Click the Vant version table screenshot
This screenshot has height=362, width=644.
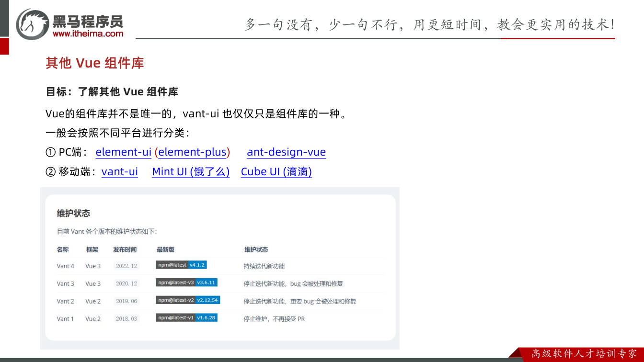pos(220,268)
